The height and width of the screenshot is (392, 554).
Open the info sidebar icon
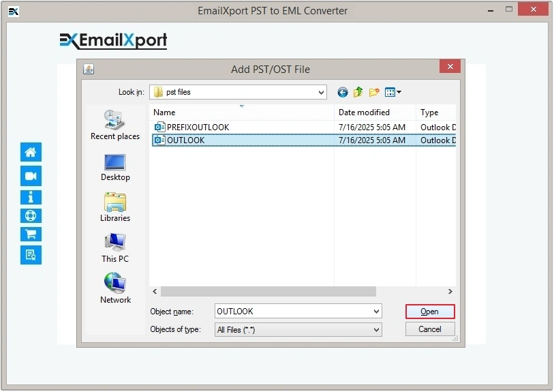31,197
